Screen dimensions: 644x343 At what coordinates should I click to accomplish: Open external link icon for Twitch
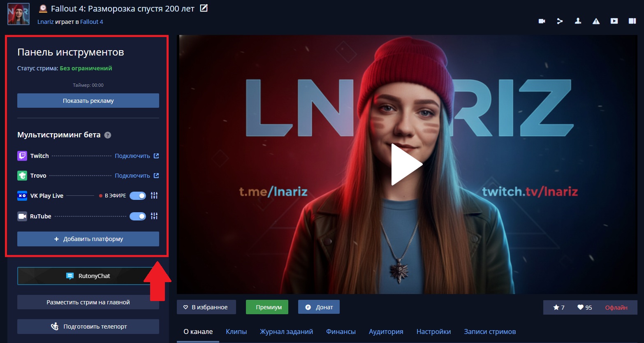(x=156, y=156)
